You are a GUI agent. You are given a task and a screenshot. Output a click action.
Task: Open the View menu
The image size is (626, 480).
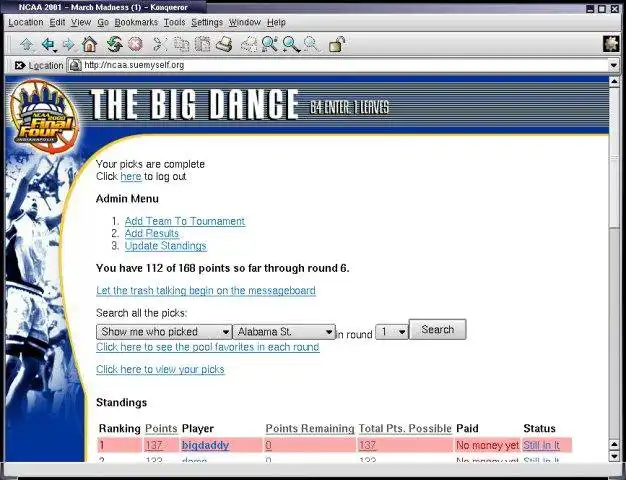[x=81, y=22]
